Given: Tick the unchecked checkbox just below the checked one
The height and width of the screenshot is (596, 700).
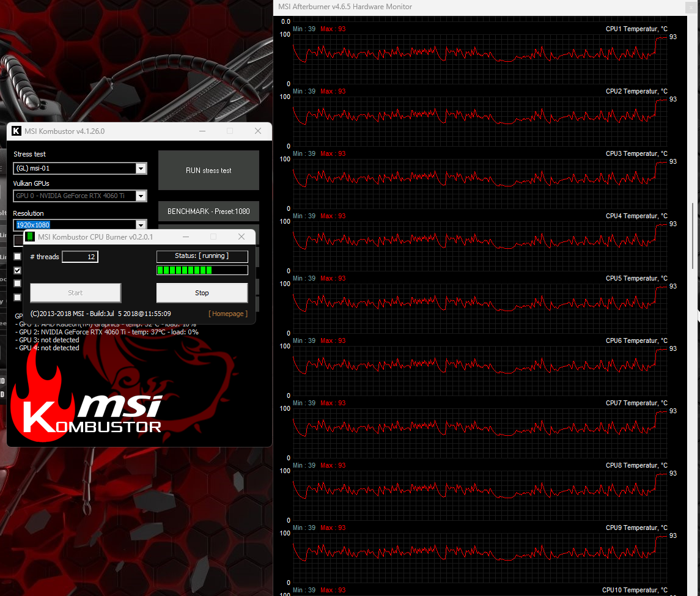Looking at the screenshot, I should pos(17,284).
